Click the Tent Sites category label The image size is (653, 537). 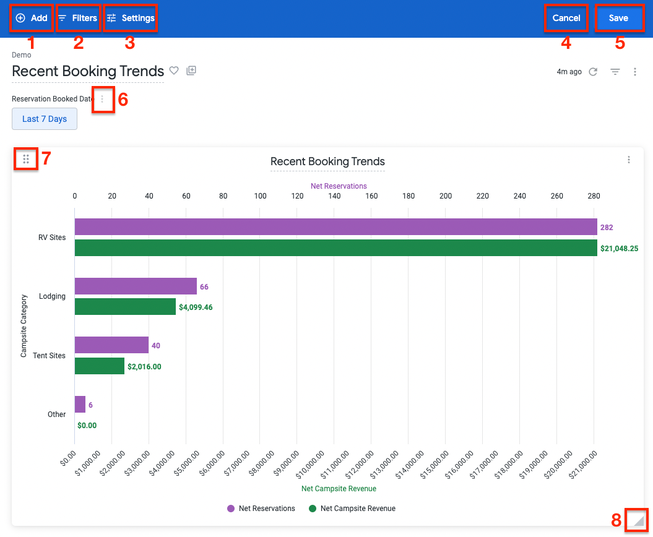coord(49,355)
